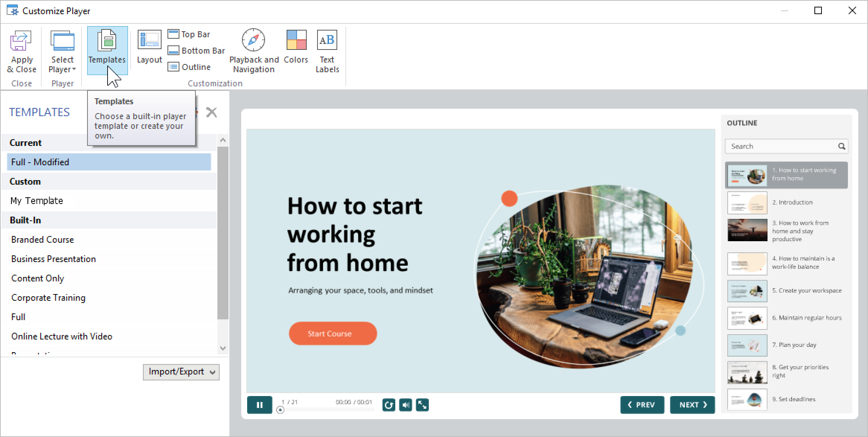Select the Corporate Training template
The height and width of the screenshot is (437, 868).
point(48,298)
